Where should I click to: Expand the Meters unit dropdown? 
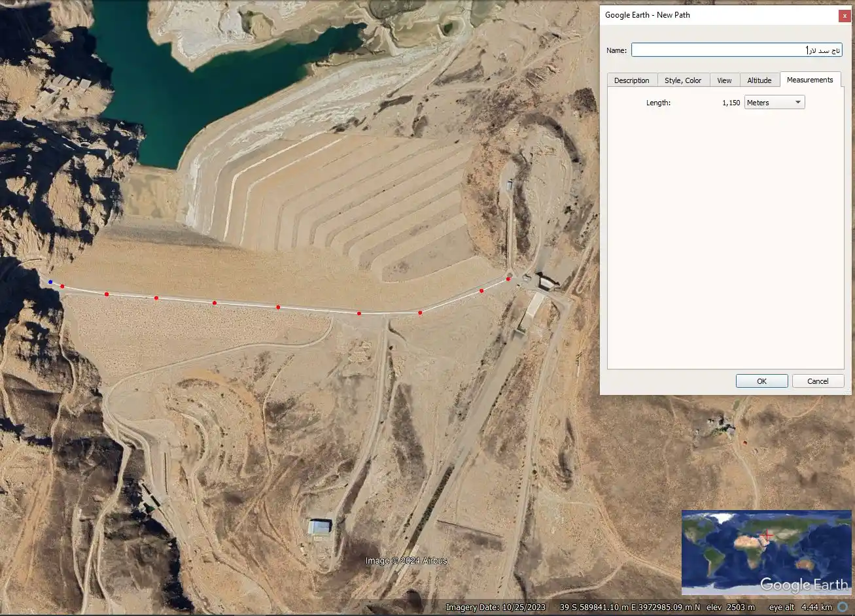(775, 103)
